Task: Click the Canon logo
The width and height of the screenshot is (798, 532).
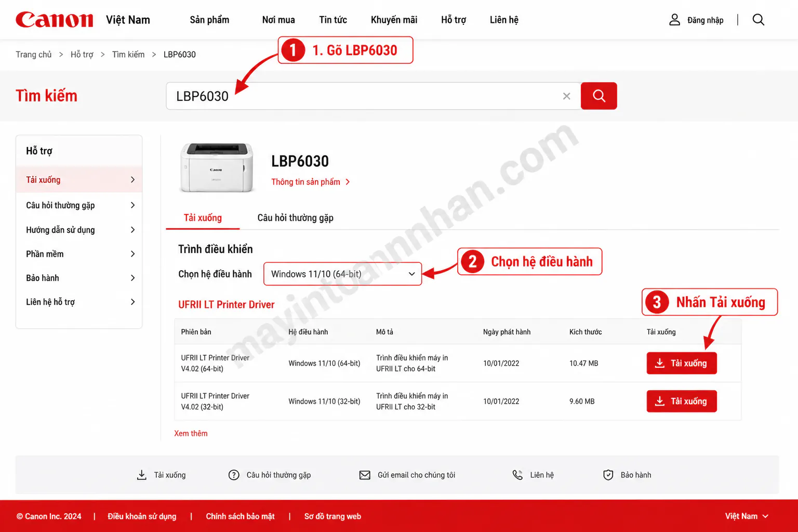Action: [x=55, y=20]
